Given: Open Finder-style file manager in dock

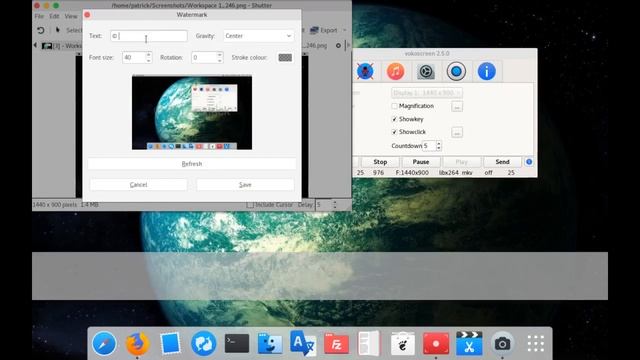Looking at the screenshot, I should pyautogui.click(x=270, y=344).
